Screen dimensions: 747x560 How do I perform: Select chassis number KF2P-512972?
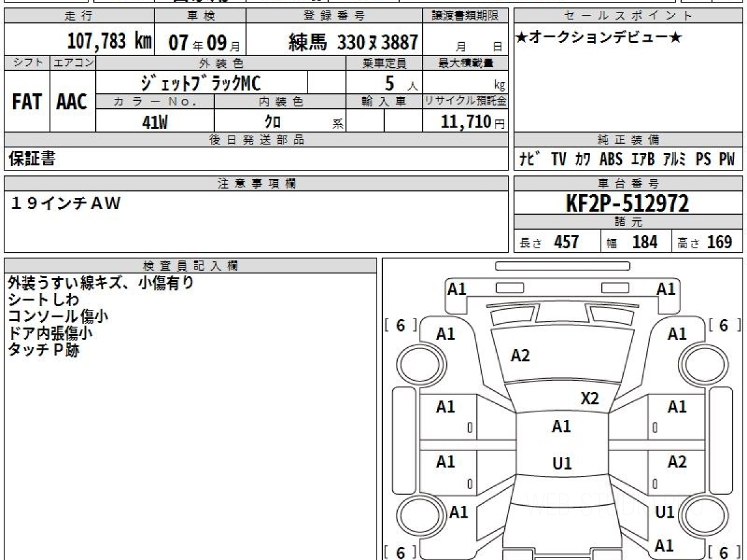click(x=627, y=203)
